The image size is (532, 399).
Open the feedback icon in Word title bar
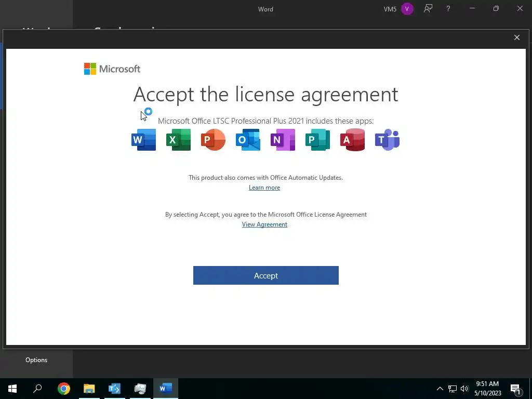[x=428, y=9]
